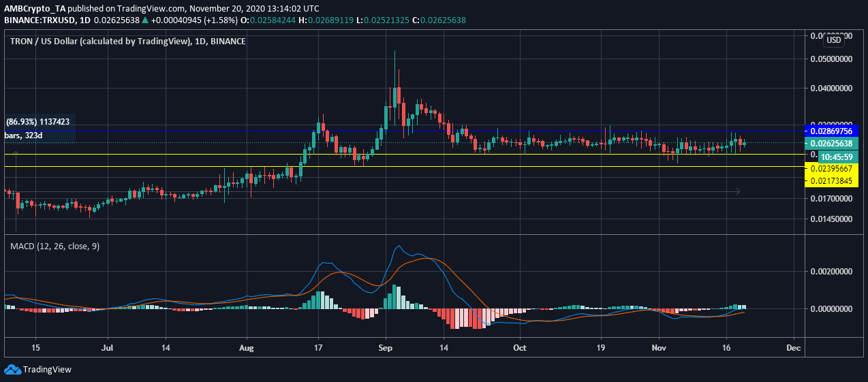Screen dimensions: 868x382
Task: Click the TRON / US Dollar chart title
Action: tap(127, 42)
